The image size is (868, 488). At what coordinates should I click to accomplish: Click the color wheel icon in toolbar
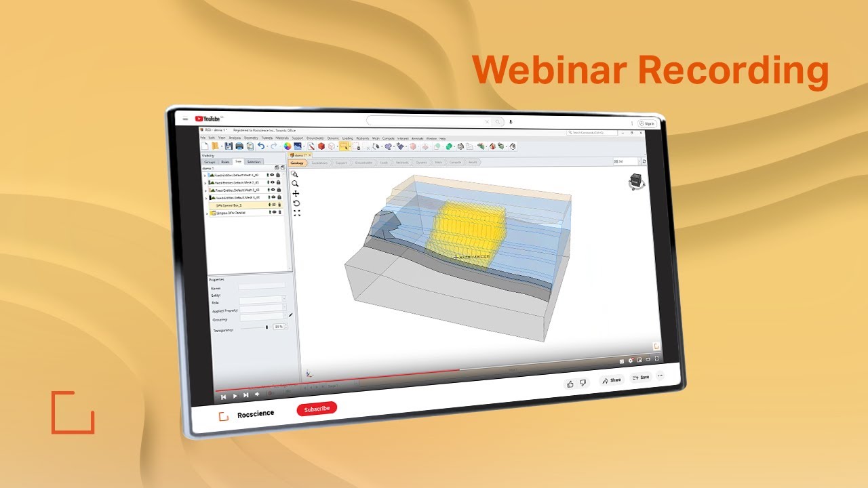[x=288, y=146]
